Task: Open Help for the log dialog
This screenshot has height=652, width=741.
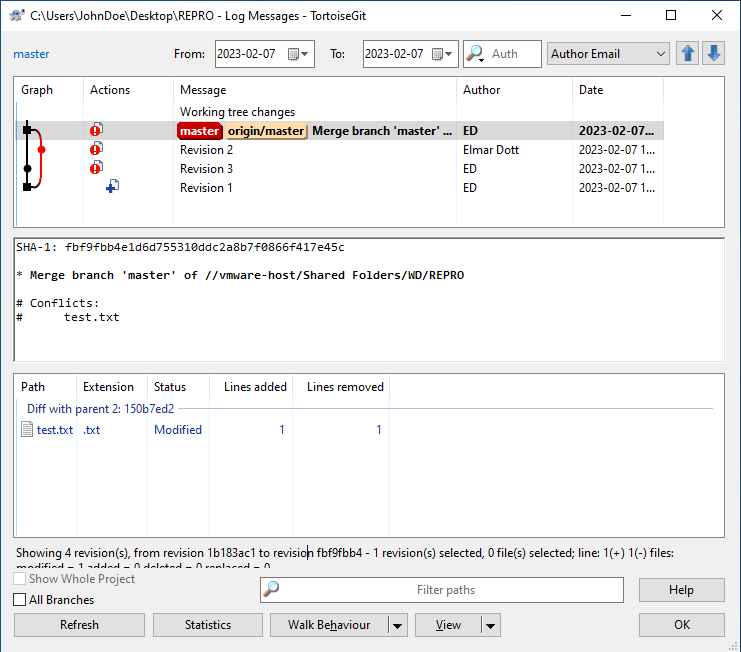Action: (681, 590)
